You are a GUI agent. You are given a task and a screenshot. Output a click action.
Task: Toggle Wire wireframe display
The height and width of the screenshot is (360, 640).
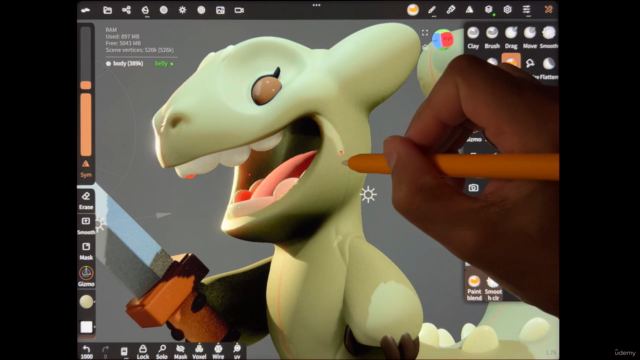pyautogui.click(x=218, y=351)
